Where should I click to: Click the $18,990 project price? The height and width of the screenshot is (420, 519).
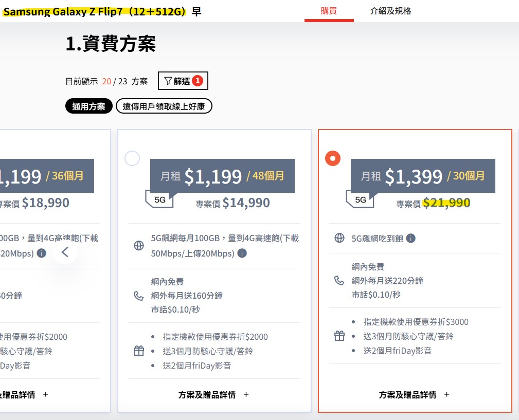[x=45, y=203]
